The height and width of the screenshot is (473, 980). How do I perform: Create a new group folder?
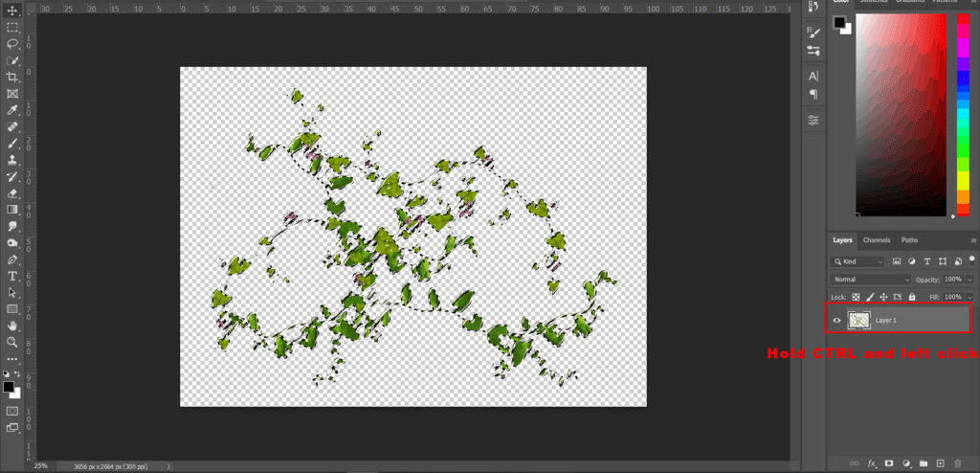pyautogui.click(x=923, y=463)
